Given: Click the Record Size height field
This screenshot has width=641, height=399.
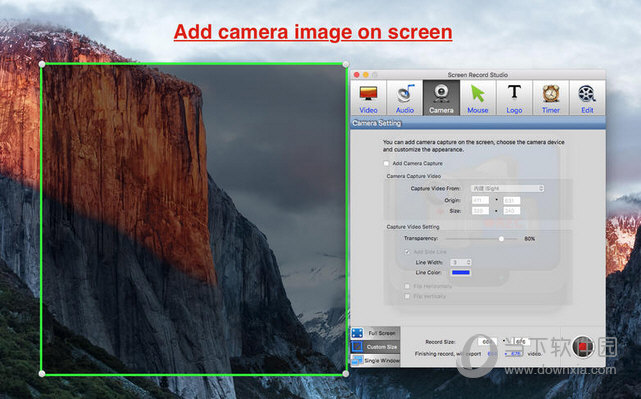Looking at the screenshot, I should [x=521, y=341].
